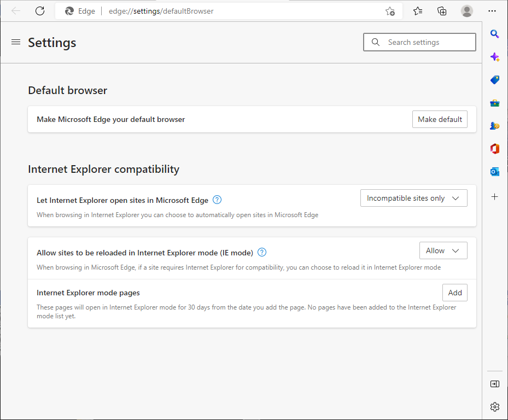Click the user profile avatar
This screenshot has height=420, width=508.
[466, 11]
